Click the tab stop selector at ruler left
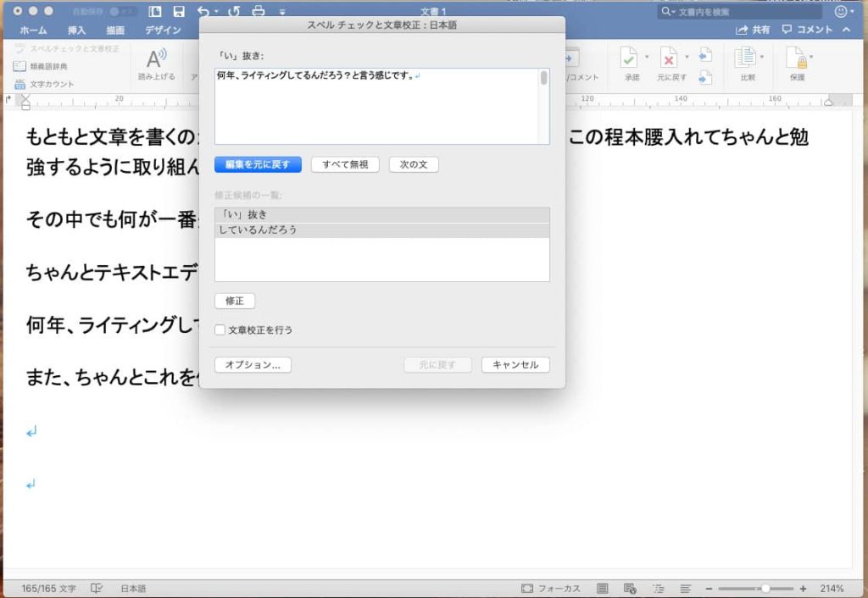Viewport: 868px width, 598px height. [x=8, y=100]
